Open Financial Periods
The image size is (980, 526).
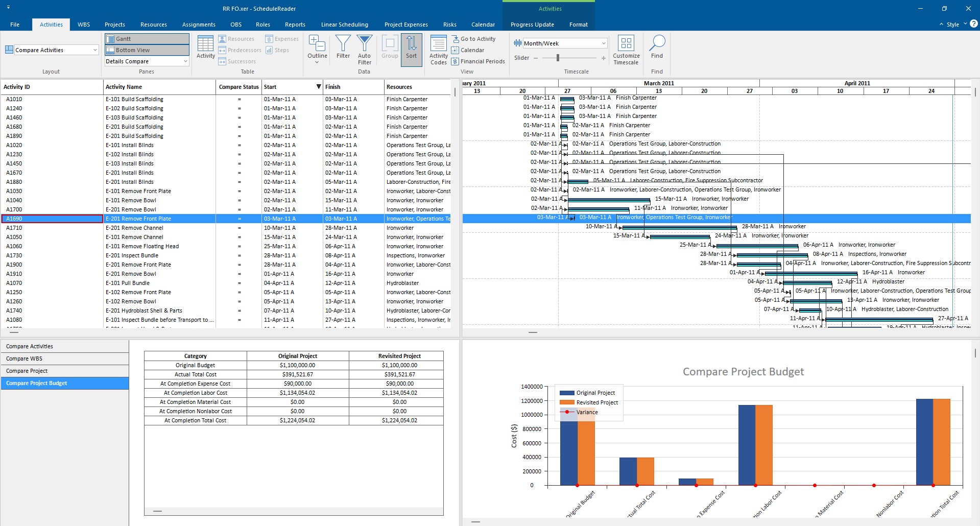[x=478, y=61]
